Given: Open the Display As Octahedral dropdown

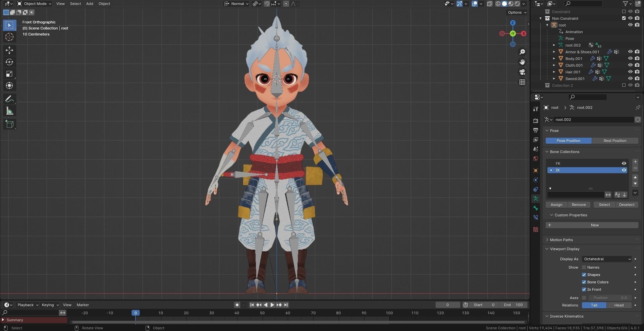Looking at the screenshot, I should coord(607,259).
